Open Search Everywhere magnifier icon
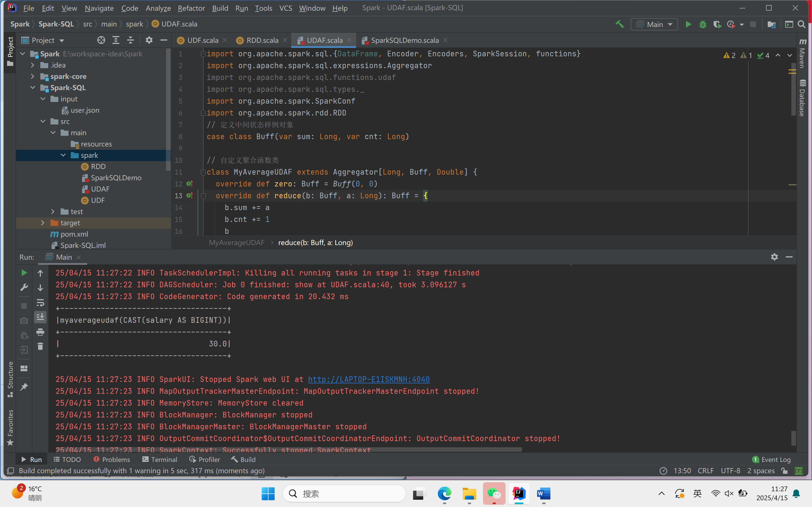Screen dimensions: 812x507 (x=801, y=25)
